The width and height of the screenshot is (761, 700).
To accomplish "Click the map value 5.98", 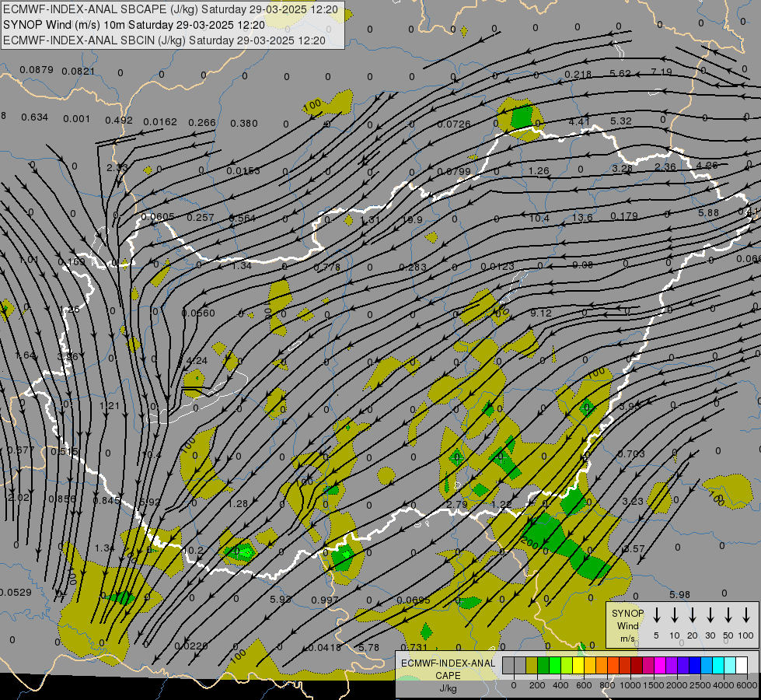I will tap(679, 594).
